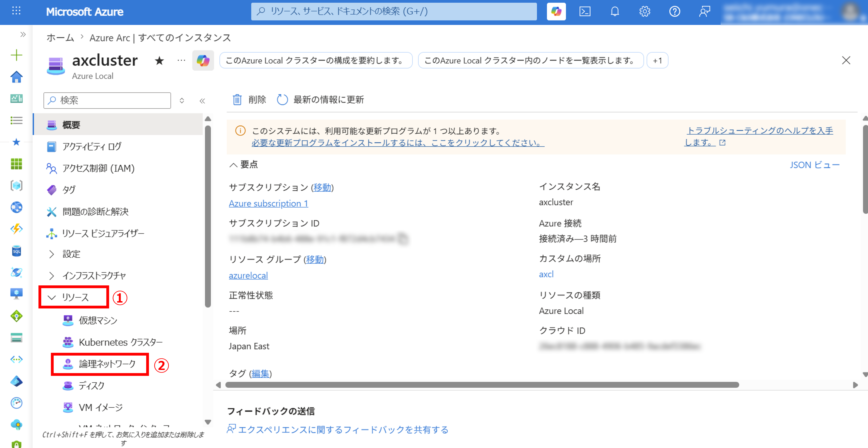Image resolution: width=868 pixels, height=448 pixels.
Task: Show more Copilot suggestions with +1
Action: click(657, 61)
